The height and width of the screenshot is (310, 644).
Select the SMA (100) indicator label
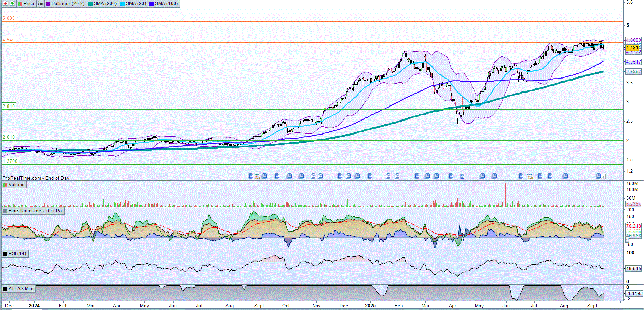click(x=164, y=3)
